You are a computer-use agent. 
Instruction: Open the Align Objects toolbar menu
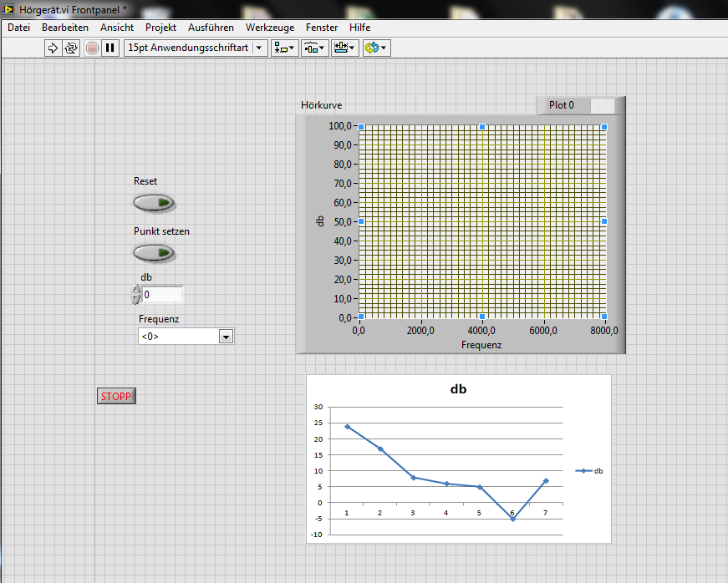(x=284, y=48)
